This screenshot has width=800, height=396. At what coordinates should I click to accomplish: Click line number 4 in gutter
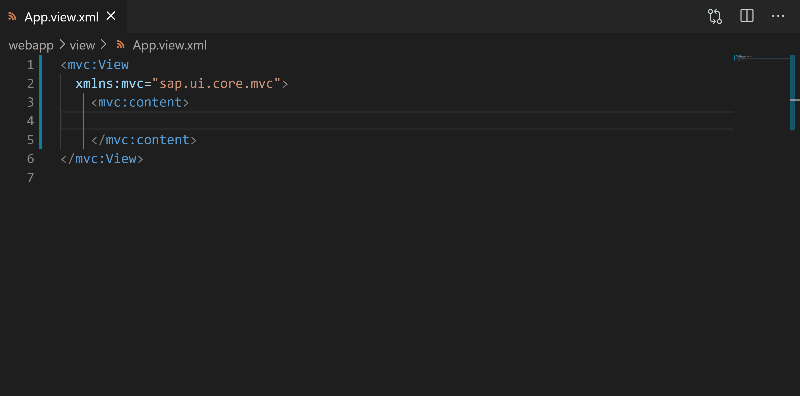31,121
